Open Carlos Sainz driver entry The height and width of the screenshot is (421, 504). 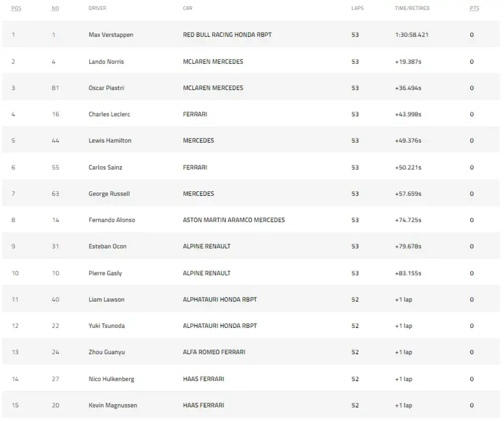click(105, 168)
